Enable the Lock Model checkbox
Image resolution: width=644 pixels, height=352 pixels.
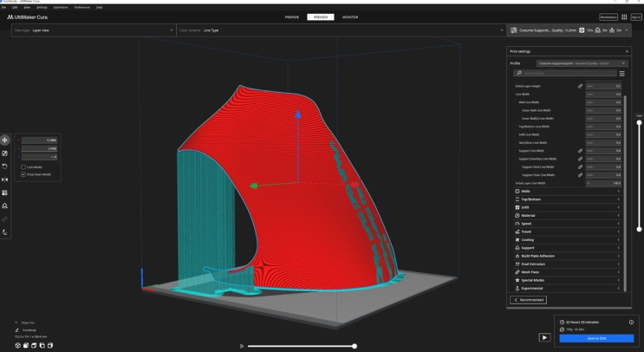(x=23, y=166)
